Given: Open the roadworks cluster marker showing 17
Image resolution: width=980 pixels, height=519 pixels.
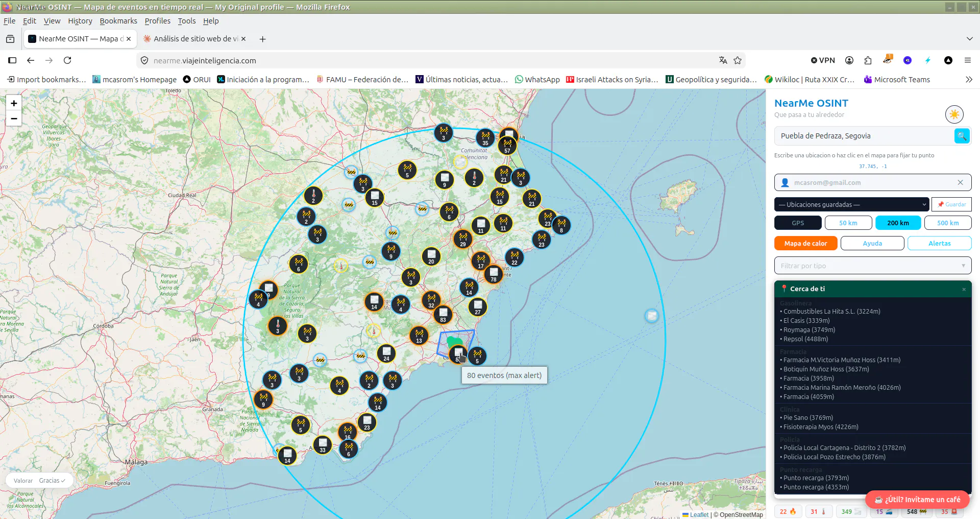Looking at the screenshot, I should tap(481, 261).
